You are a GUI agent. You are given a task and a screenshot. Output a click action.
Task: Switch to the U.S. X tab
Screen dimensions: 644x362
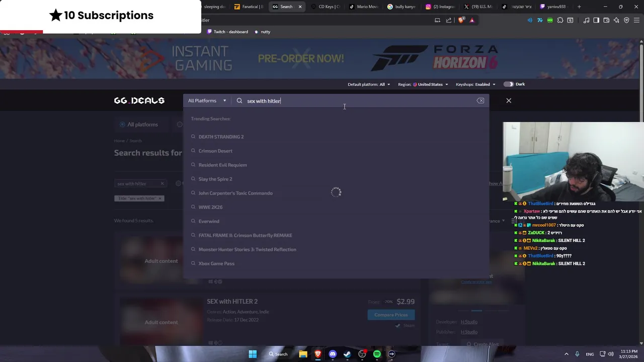(478, 7)
